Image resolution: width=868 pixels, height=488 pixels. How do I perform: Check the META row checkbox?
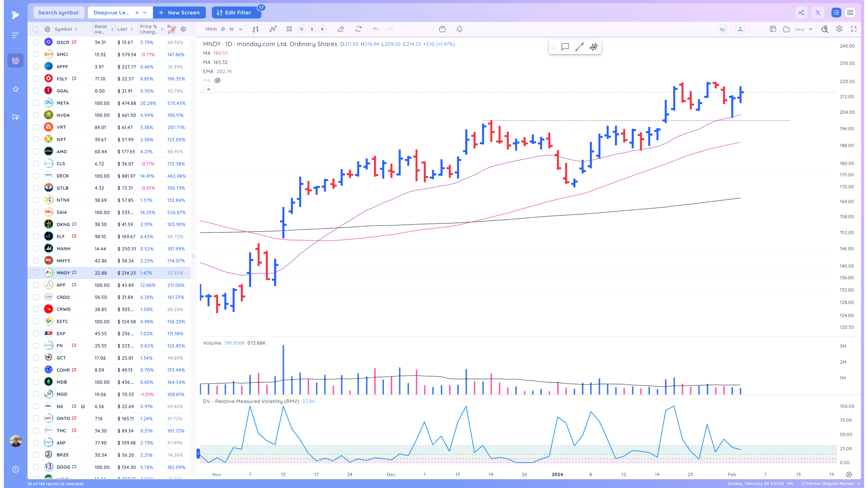(35, 103)
